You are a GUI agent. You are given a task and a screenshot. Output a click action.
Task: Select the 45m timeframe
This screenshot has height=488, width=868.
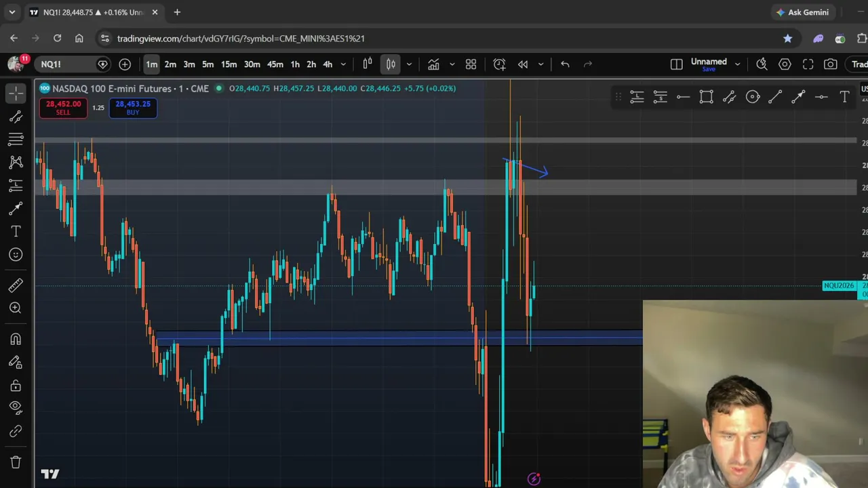pos(275,64)
